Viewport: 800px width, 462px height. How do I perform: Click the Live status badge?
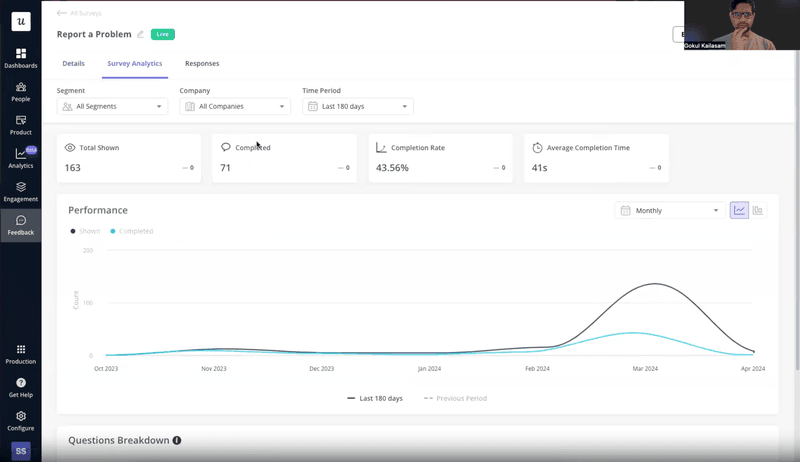tap(163, 34)
